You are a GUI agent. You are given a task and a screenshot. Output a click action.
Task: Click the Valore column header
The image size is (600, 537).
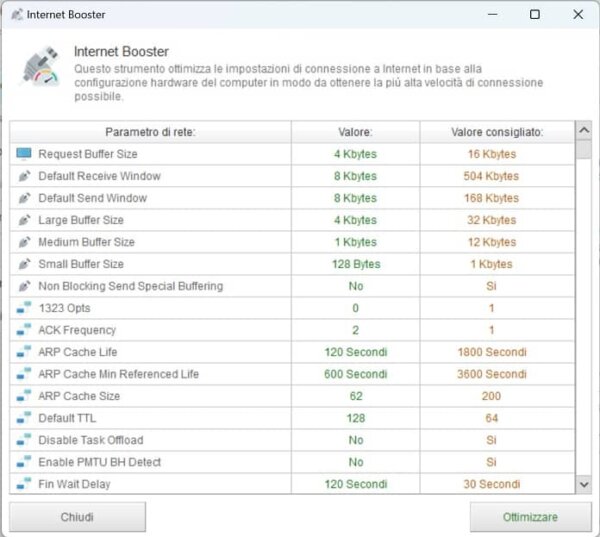pyautogui.click(x=355, y=132)
